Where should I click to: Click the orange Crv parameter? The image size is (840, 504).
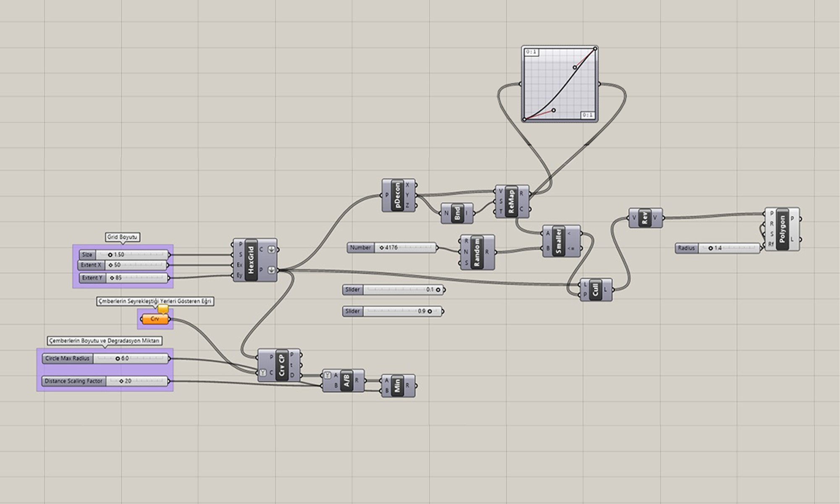155,319
